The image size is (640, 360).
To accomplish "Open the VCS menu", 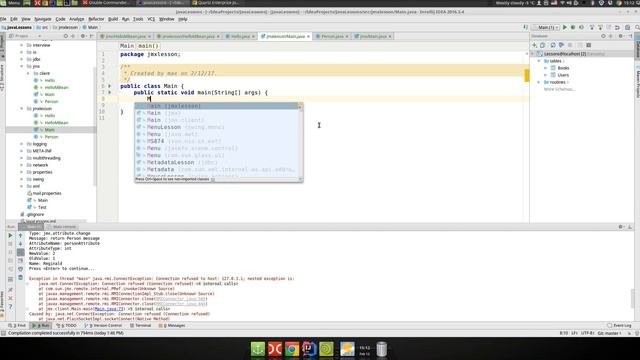I will [x=151, y=19].
